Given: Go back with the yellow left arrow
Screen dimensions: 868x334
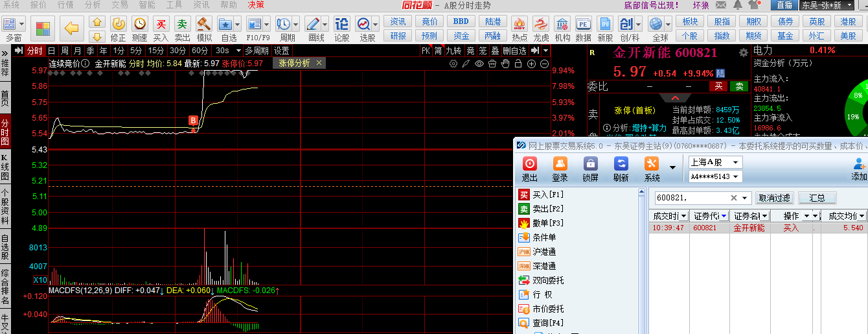Looking at the screenshot, I should pyautogui.click(x=72, y=29).
